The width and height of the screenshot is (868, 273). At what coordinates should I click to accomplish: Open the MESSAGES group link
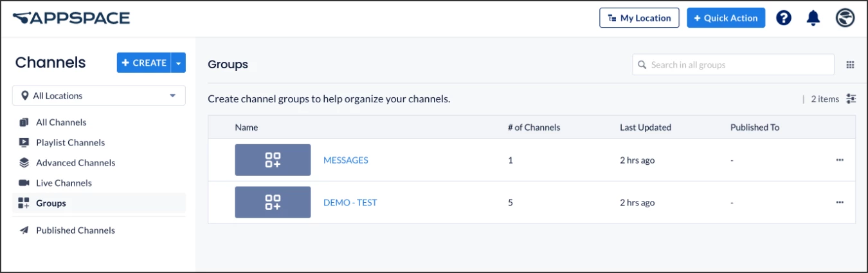pos(346,160)
